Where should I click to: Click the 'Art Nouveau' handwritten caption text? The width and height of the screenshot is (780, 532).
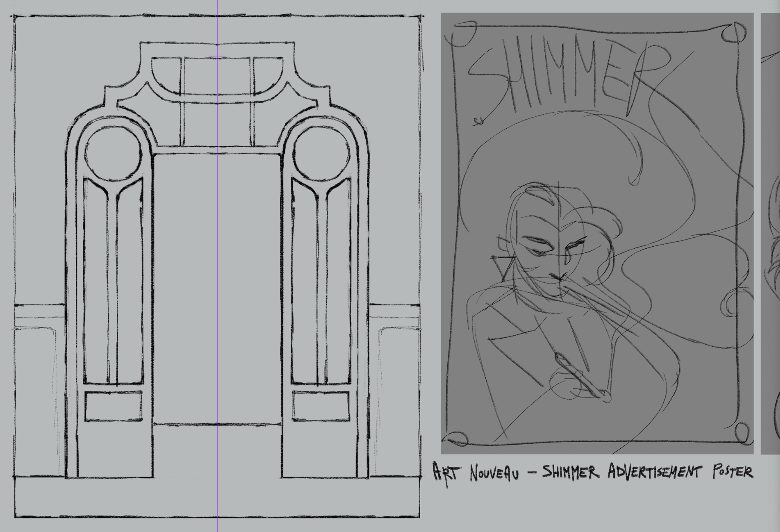click(x=475, y=472)
